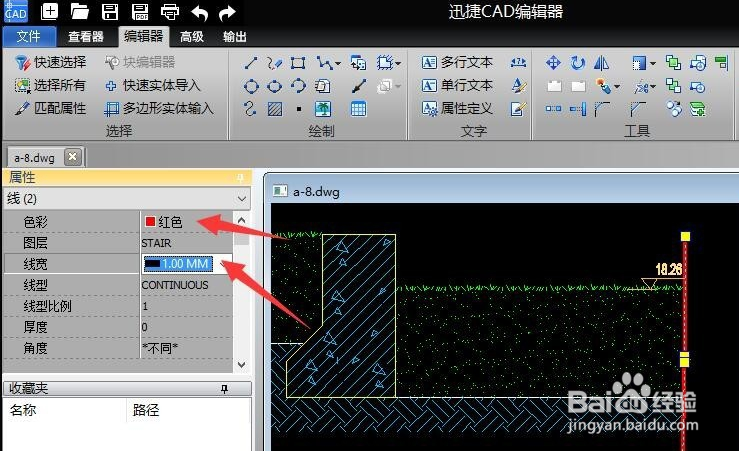Expand the trim scissors tool dropdown
739x451 pixels.
coord(653,87)
